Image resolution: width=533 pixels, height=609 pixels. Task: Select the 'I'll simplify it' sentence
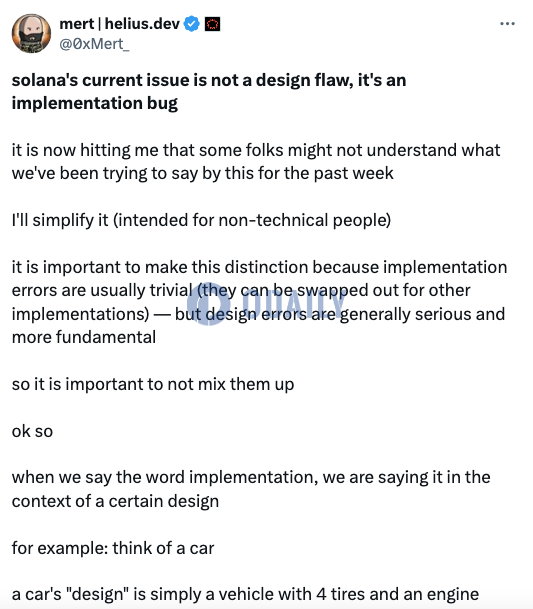coord(201,220)
